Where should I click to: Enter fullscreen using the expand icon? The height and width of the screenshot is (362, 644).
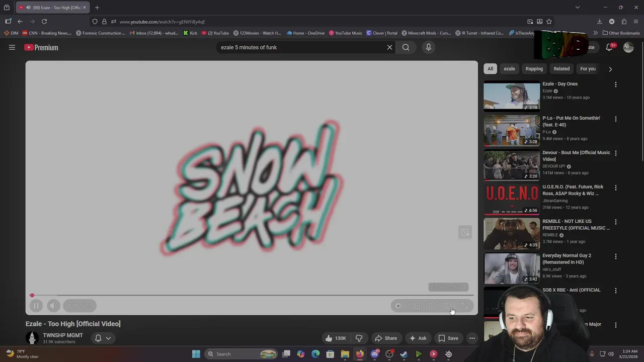(x=464, y=306)
